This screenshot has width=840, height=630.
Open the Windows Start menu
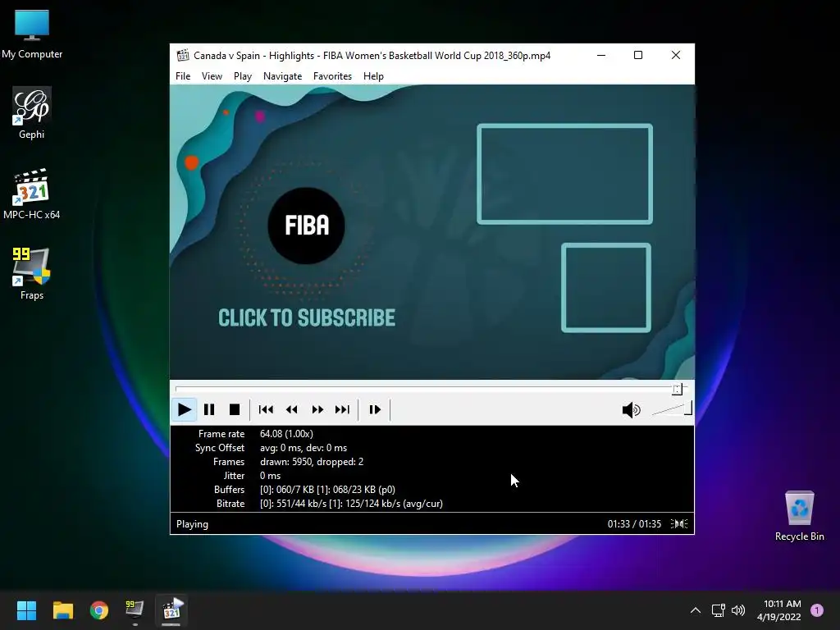pos(26,610)
